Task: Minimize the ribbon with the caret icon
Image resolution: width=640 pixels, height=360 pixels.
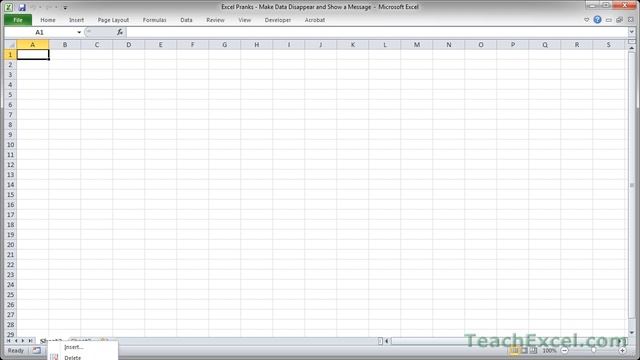Action: coord(587,20)
